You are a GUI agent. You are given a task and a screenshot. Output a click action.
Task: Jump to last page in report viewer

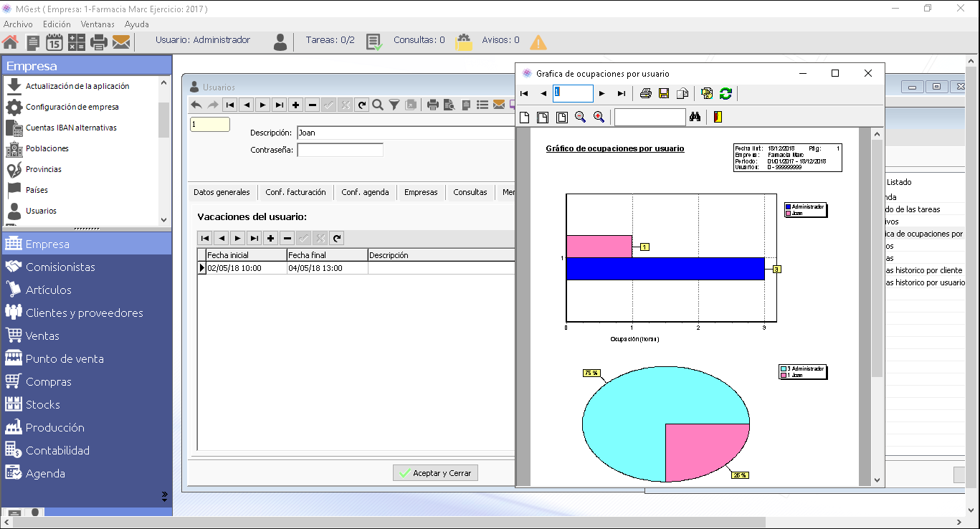point(622,93)
